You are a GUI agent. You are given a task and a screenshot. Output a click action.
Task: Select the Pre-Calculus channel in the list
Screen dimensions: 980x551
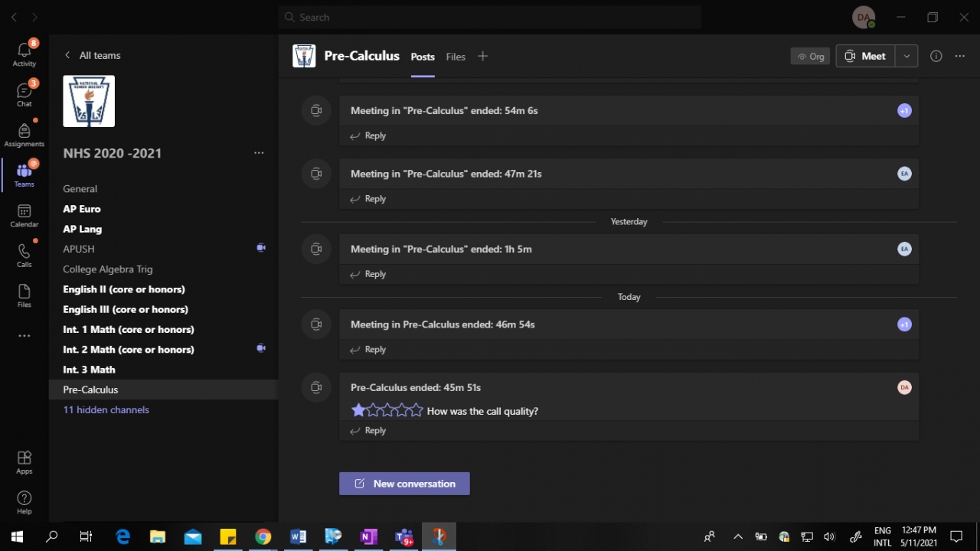coord(163,390)
